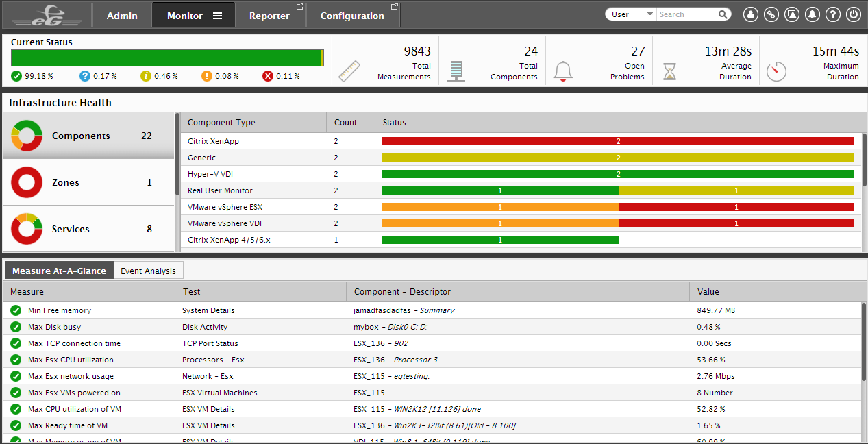The height and width of the screenshot is (444, 868).
Task: Click the VMware vSphere ESX component type
Action: pyautogui.click(x=225, y=207)
